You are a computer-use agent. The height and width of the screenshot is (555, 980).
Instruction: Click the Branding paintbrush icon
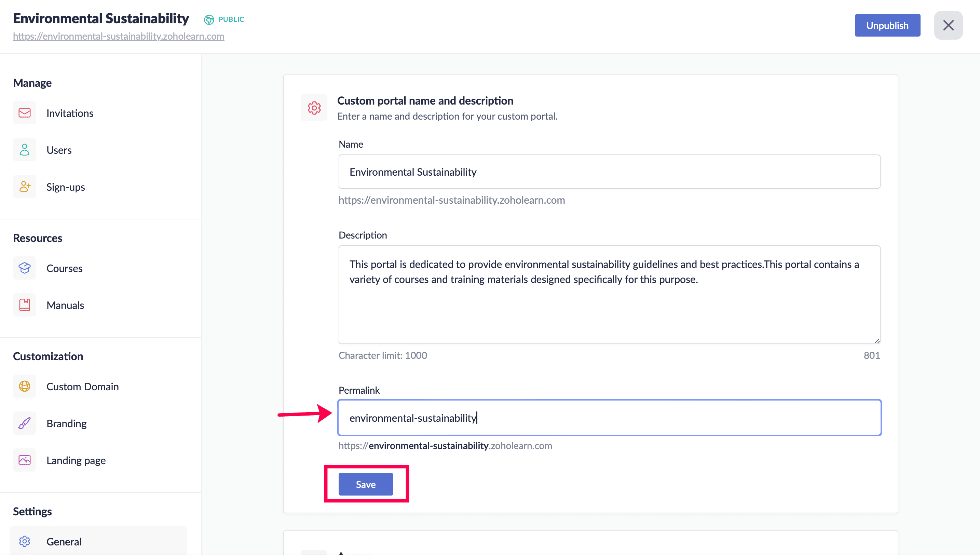tap(24, 423)
